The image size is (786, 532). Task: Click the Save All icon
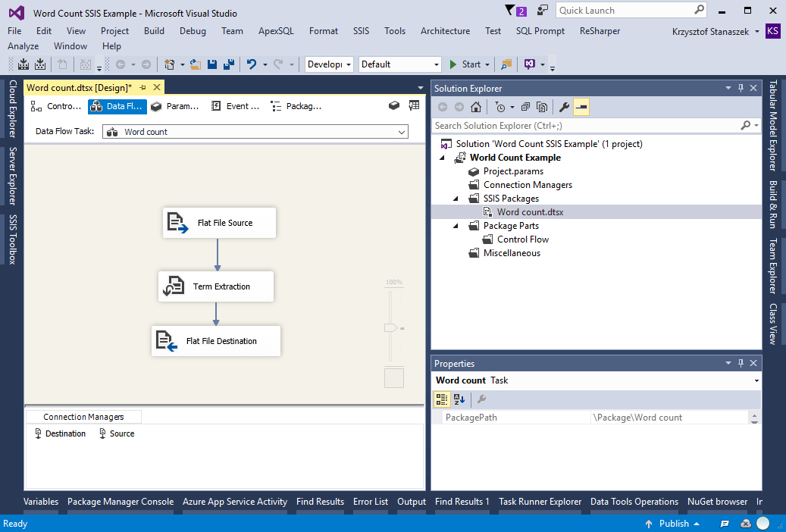click(229, 64)
